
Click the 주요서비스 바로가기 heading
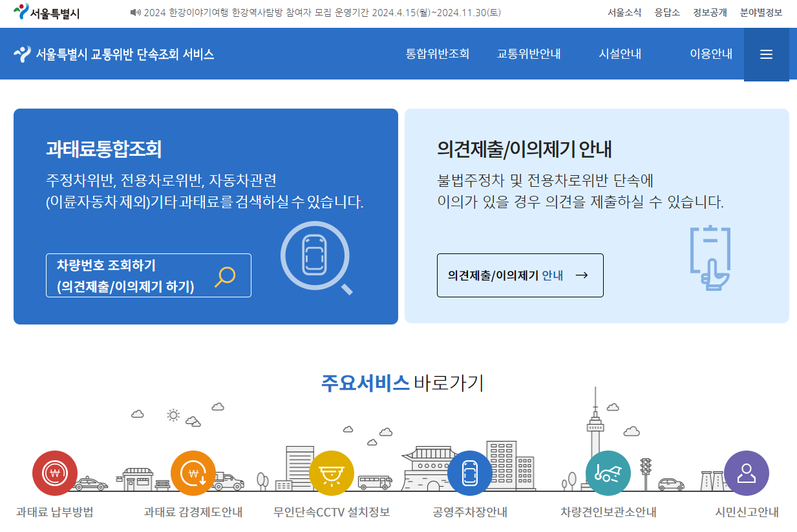pyautogui.click(x=403, y=383)
